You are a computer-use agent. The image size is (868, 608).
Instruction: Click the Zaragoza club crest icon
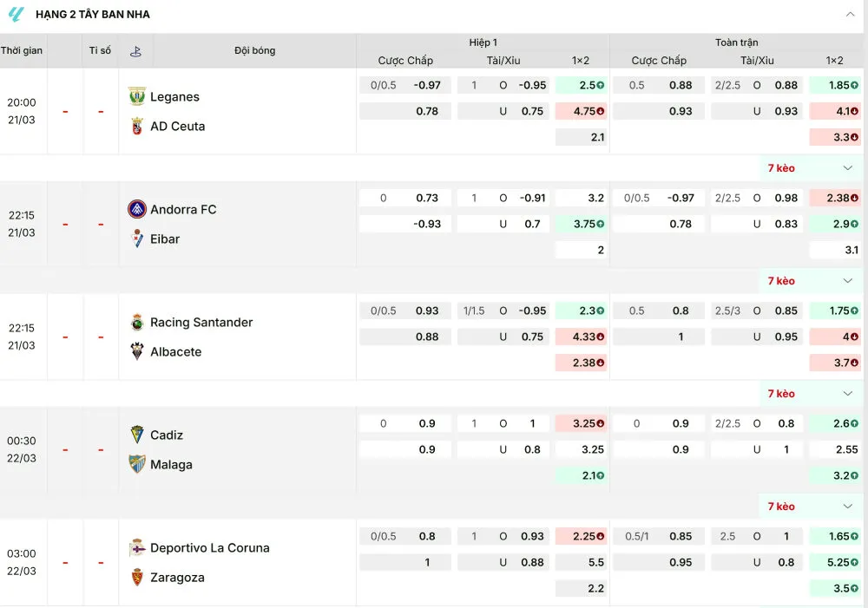[x=136, y=577]
